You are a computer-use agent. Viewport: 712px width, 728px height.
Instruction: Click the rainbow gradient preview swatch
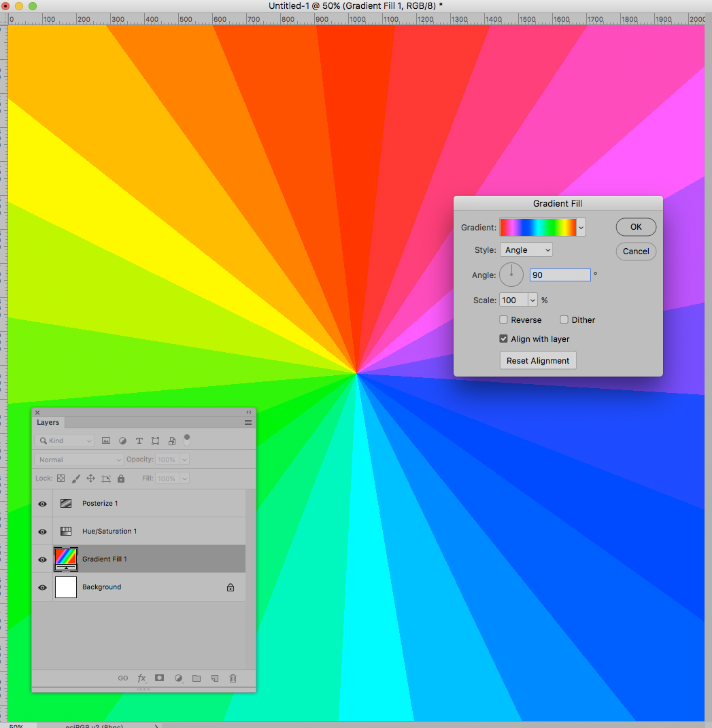[539, 228]
